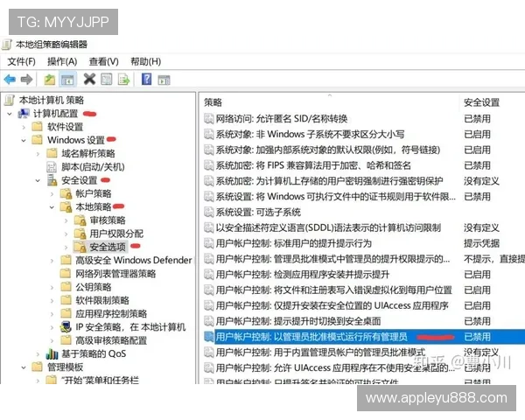Screen dimensions: 525x420
Task: Select policy 系统对象: 非 Windows 子系统不要求区分大小写
Action: pos(310,134)
